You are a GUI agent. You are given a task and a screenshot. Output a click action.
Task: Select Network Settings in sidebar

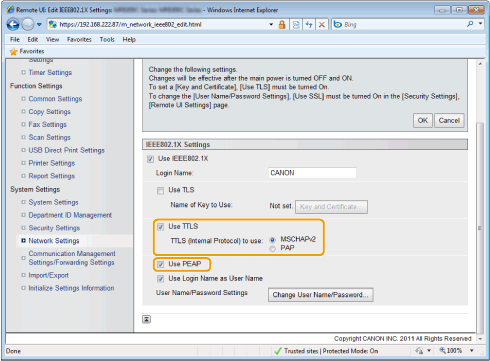click(54, 241)
